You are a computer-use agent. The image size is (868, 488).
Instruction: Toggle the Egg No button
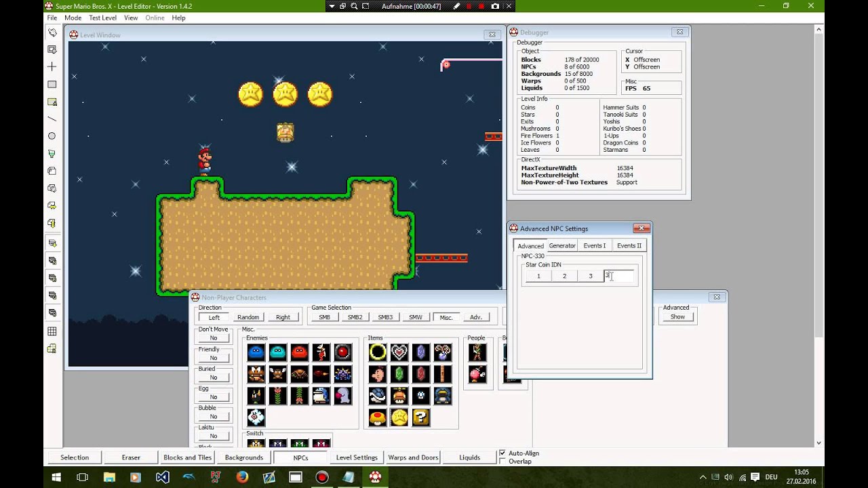(x=214, y=396)
